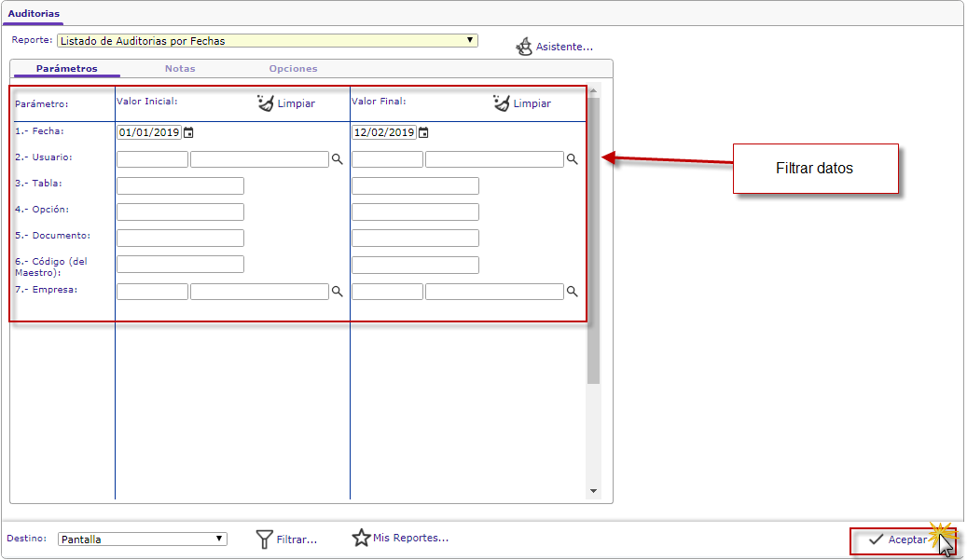
Task: Click final Documento field
Action: click(415, 238)
